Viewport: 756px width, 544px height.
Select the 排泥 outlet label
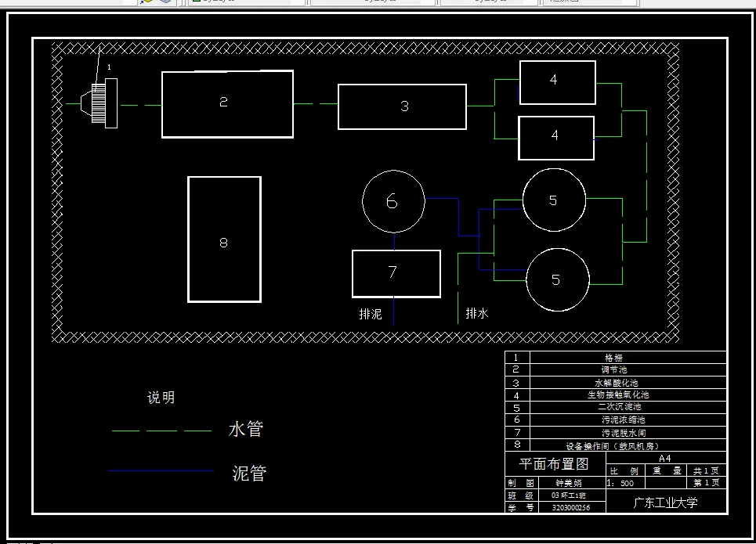click(371, 314)
